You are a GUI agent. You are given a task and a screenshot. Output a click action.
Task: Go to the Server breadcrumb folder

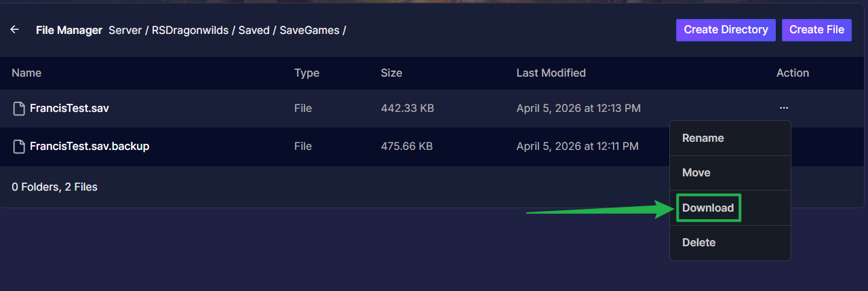(x=125, y=31)
